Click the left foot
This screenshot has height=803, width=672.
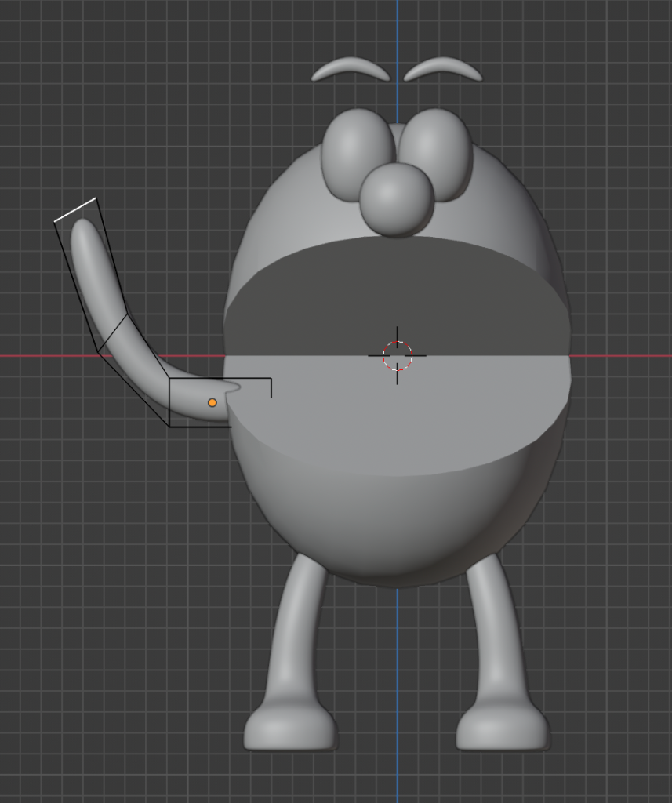tap(290, 729)
